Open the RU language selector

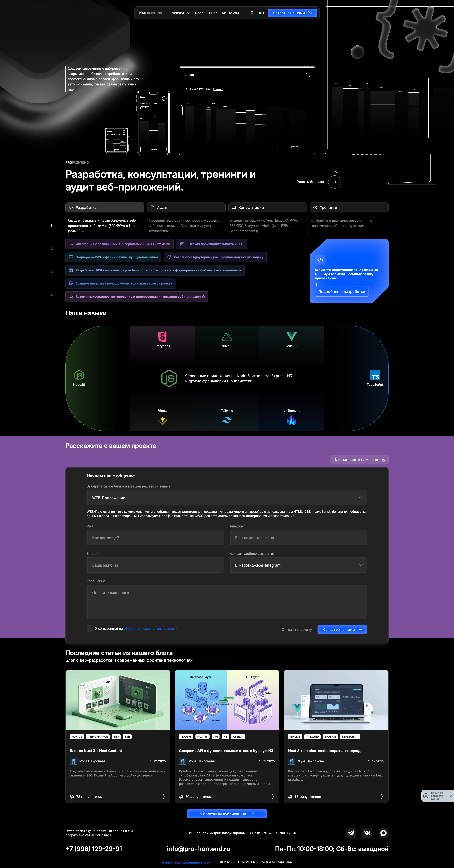[261, 13]
